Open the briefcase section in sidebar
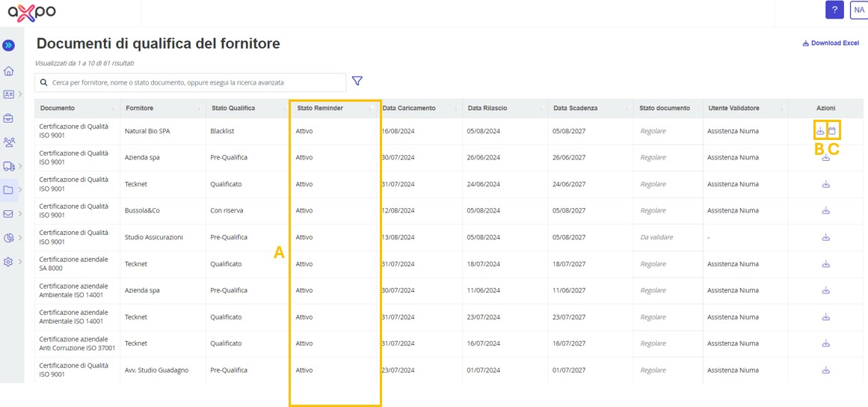Viewport: 868px width, 407px height. 8,118
